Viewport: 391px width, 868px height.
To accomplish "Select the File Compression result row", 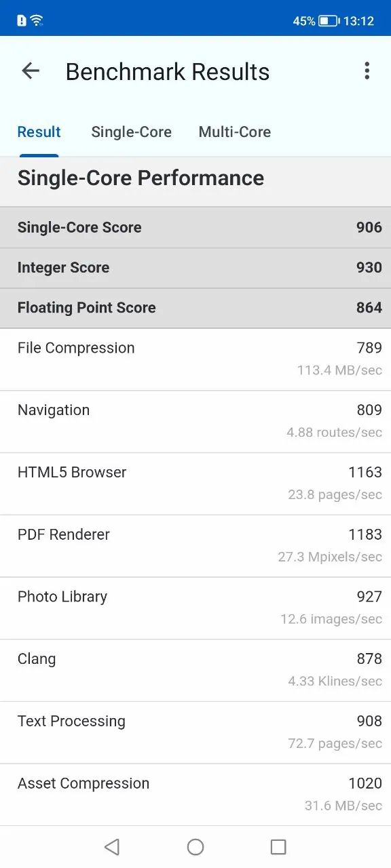I will pyautogui.click(x=195, y=359).
